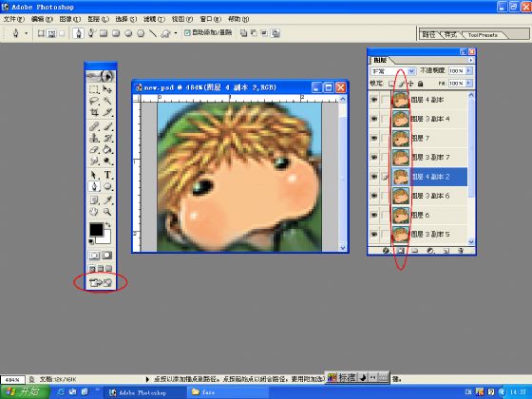Select the Dodge tool
The height and width of the screenshot is (399, 532).
coord(107,161)
